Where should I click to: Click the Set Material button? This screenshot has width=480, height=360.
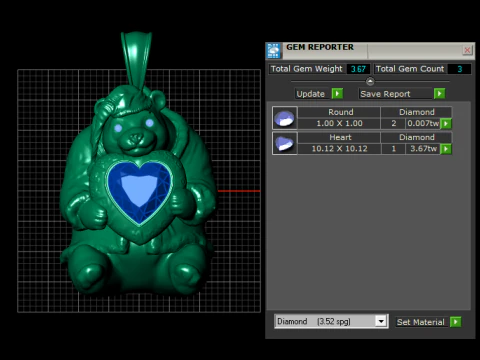click(x=421, y=322)
